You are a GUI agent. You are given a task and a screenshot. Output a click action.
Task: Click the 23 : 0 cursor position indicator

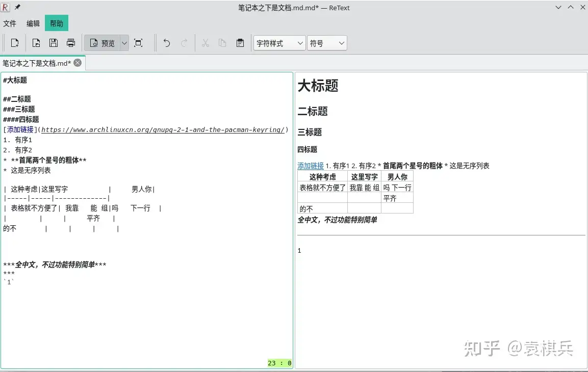(279, 363)
